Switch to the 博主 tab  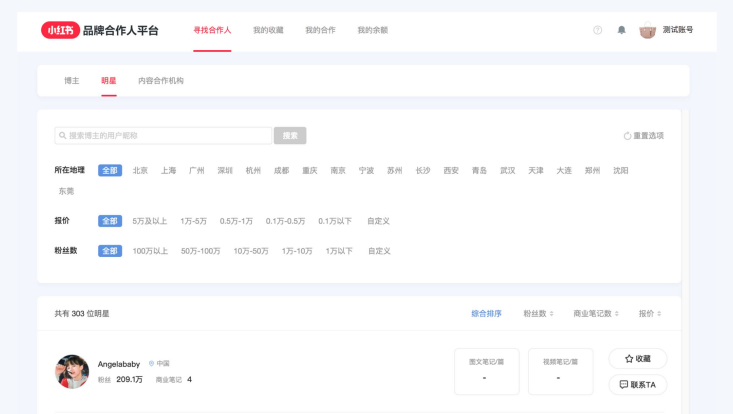click(72, 81)
